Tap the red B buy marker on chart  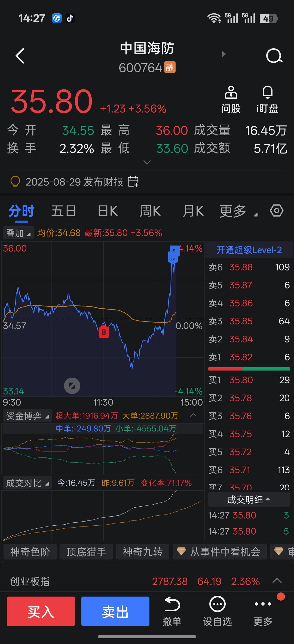pyautogui.click(x=103, y=331)
